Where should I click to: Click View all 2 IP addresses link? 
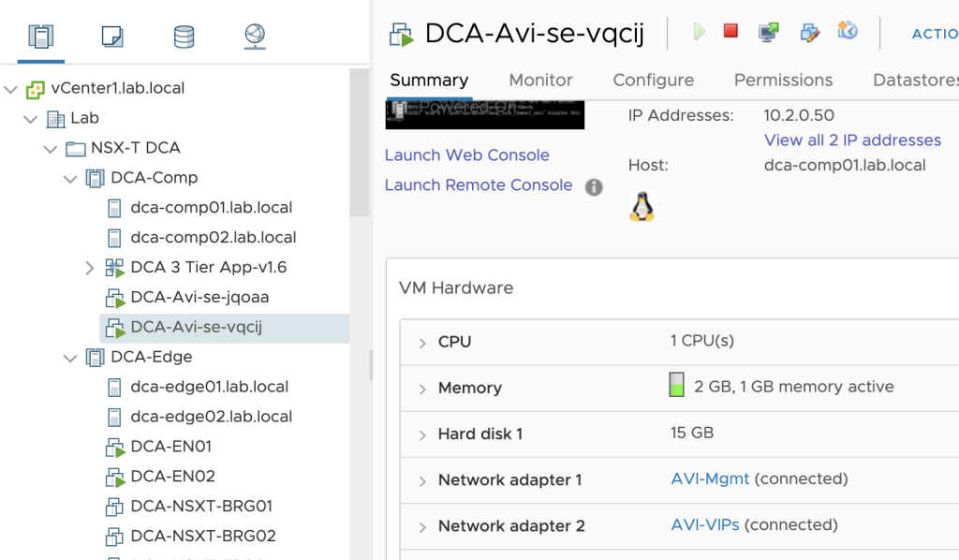852,140
